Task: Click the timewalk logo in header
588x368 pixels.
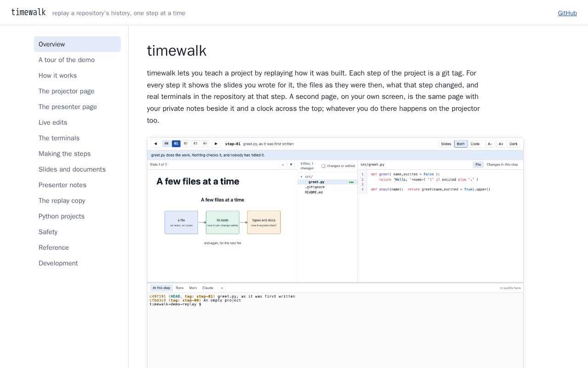Action: pos(28,12)
